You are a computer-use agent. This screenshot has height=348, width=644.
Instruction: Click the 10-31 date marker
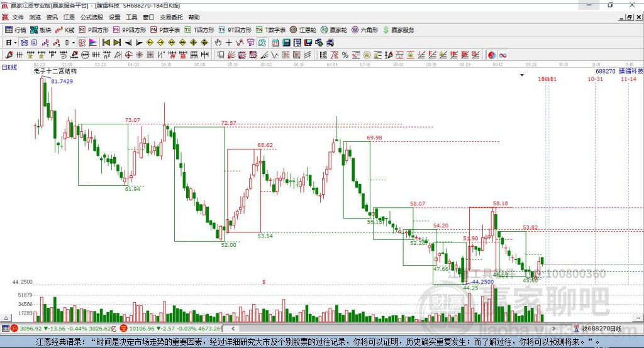tap(595, 79)
